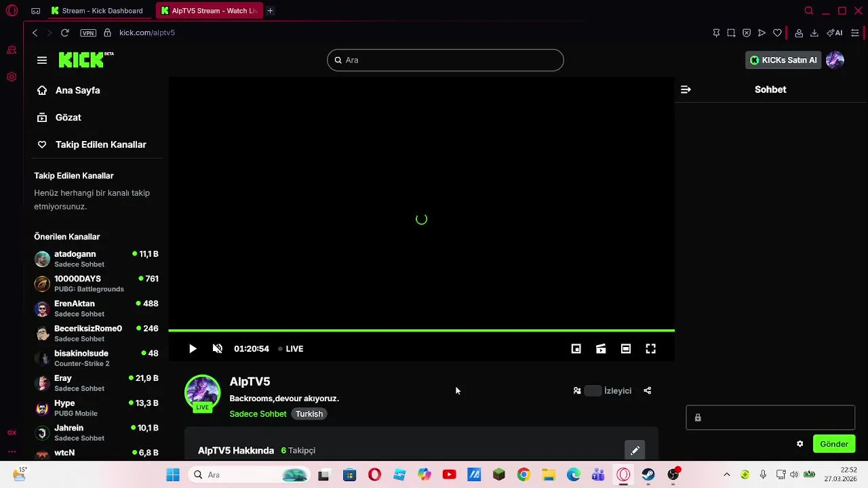The image size is (868, 488).
Task: Click the share icon next to İzleyici
Action: (648, 391)
